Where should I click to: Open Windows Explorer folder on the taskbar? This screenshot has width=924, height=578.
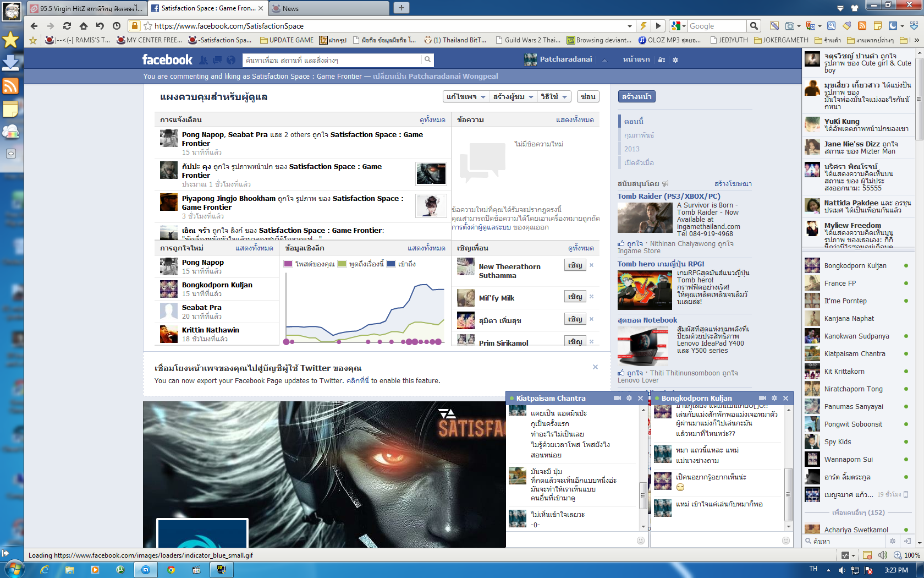coord(70,570)
